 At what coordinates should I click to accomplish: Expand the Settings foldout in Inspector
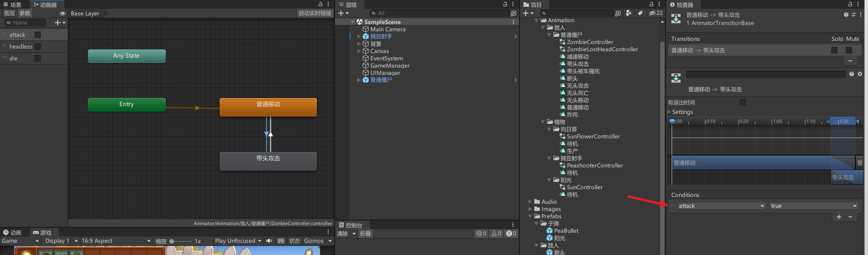(x=669, y=112)
